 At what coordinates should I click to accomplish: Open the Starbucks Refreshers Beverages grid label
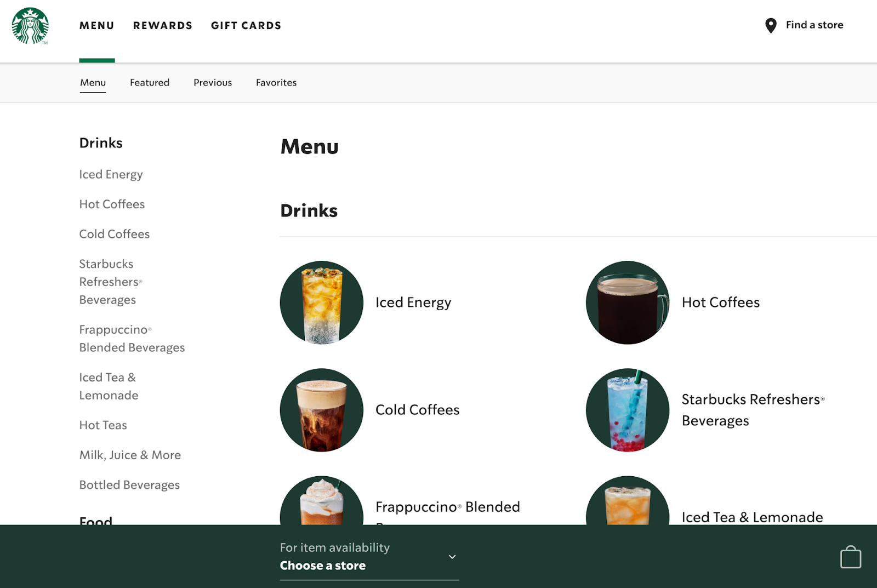point(753,410)
